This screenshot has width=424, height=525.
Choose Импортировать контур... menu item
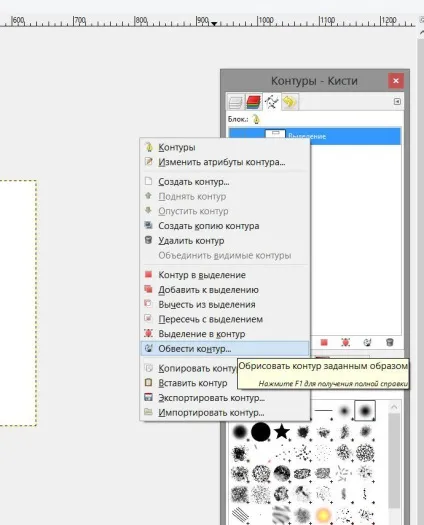tap(225, 412)
